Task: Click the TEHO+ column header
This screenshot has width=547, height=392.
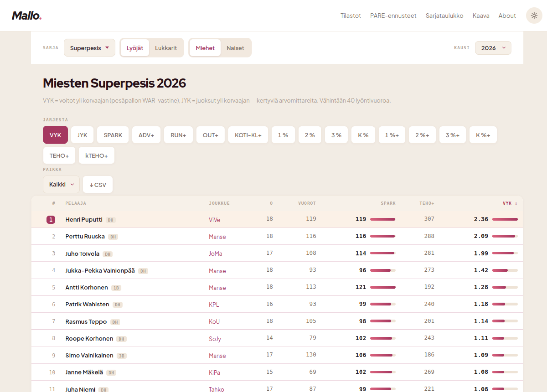Action: 427,203
